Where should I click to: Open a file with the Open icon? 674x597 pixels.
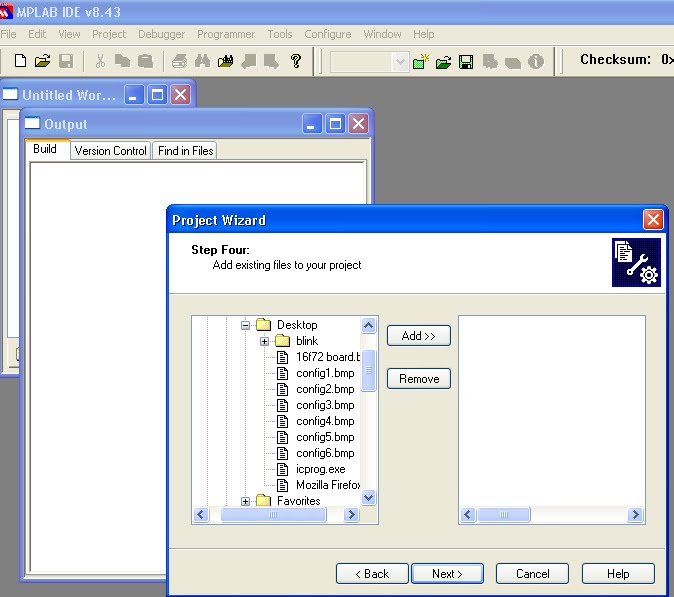pyautogui.click(x=42, y=61)
